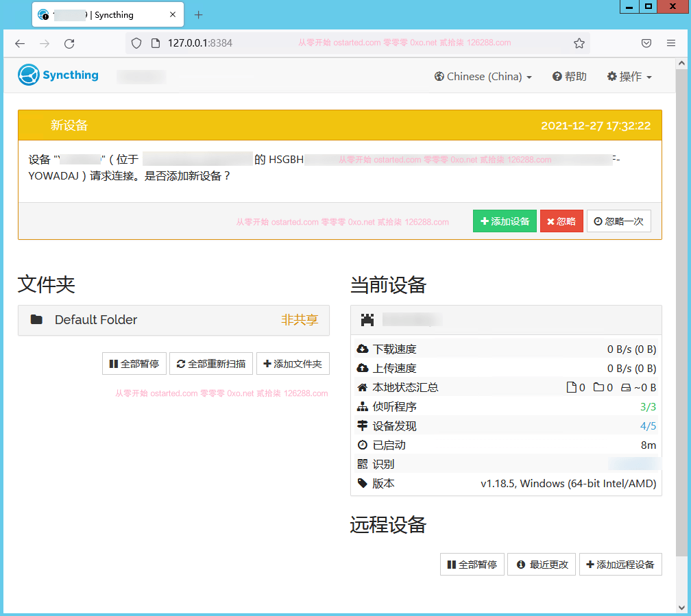Click the question mark icon next to 帮助
Image resolution: width=691 pixels, height=616 pixels.
point(557,77)
